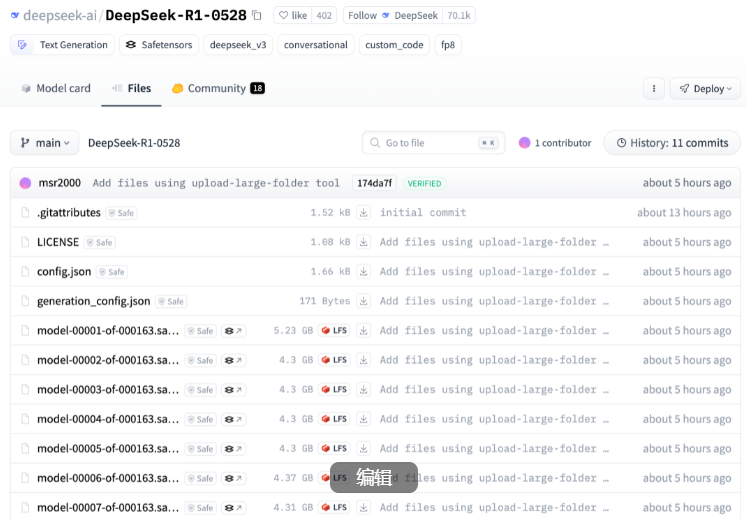Open the latest commit message in header row
Image resolution: width=746 pixels, height=519 pixels.
[x=216, y=183]
